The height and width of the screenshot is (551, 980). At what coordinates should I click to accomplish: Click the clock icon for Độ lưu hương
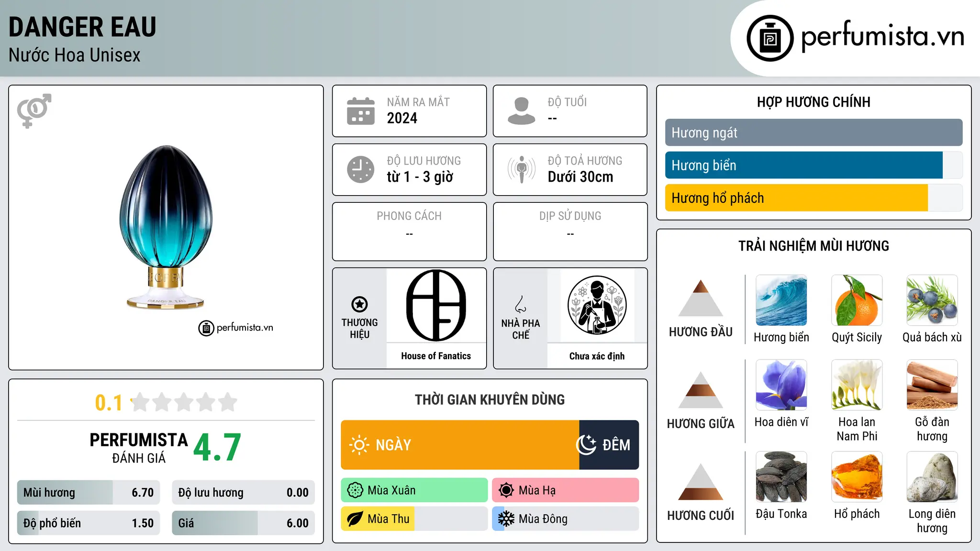(x=361, y=169)
